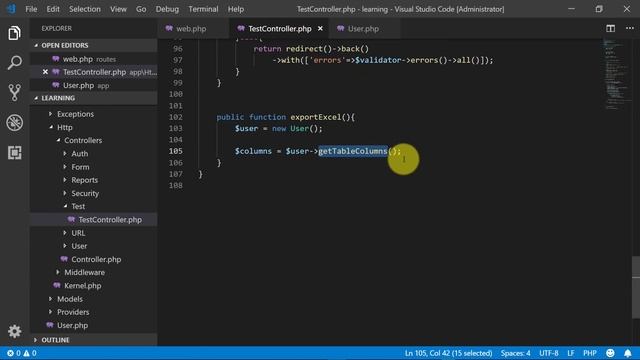The width and height of the screenshot is (640, 360).
Task: Open the Go menu
Action: click(141, 9)
